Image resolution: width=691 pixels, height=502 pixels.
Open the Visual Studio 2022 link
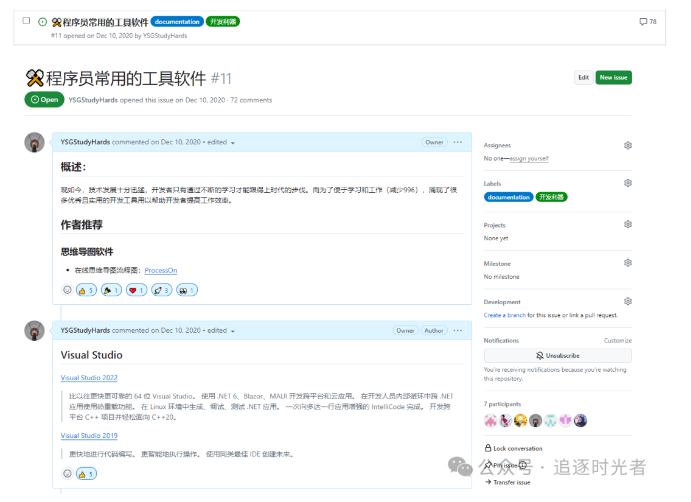tap(89, 378)
